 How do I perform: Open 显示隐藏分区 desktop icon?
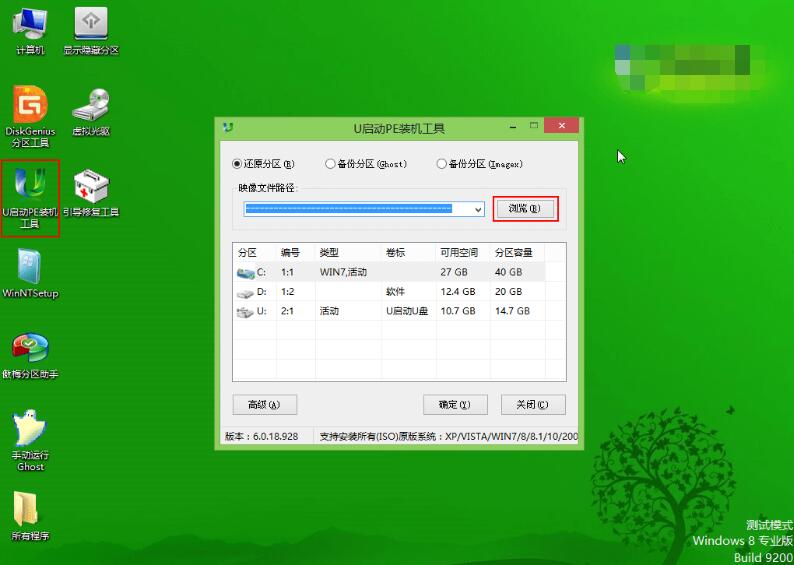pos(91,31)
